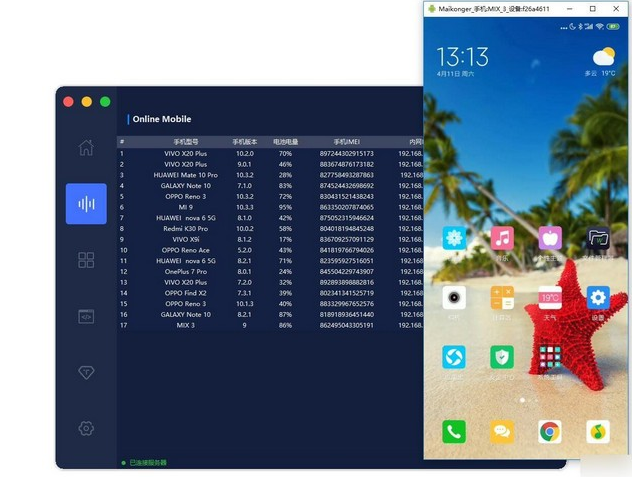This screenshot has width=632, height=477.
Task: Open the purple apple Themes app
Action: (550, 238)
